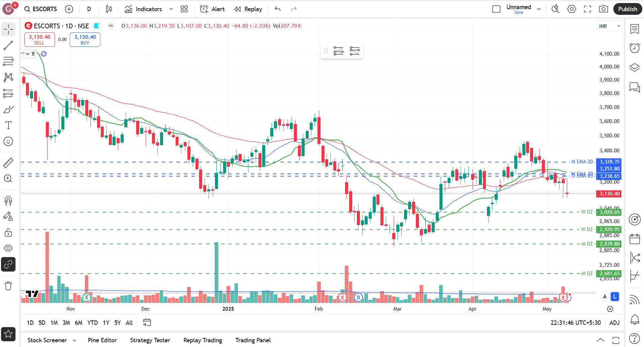This screenshot has height=347, width=644.
Task: Start bar Replay mode
Action: click(x=248, y=9)
